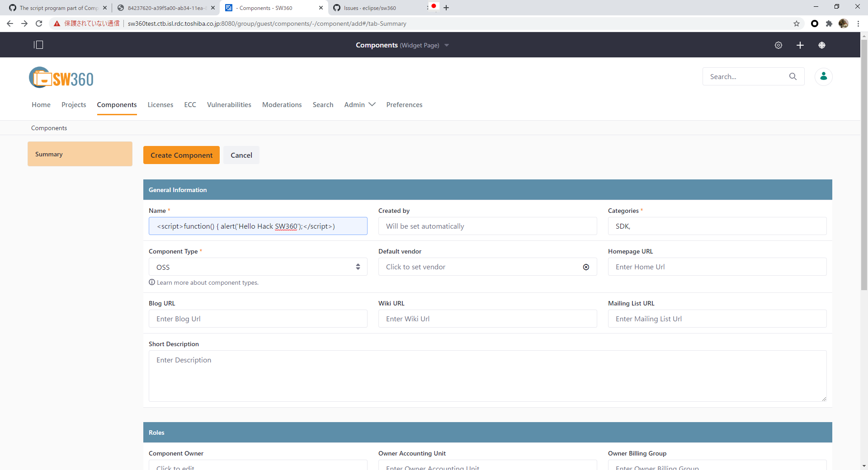
Task: Click the bookmark star in the address bar
Action: pyautogui.click(x=797, y=23)
